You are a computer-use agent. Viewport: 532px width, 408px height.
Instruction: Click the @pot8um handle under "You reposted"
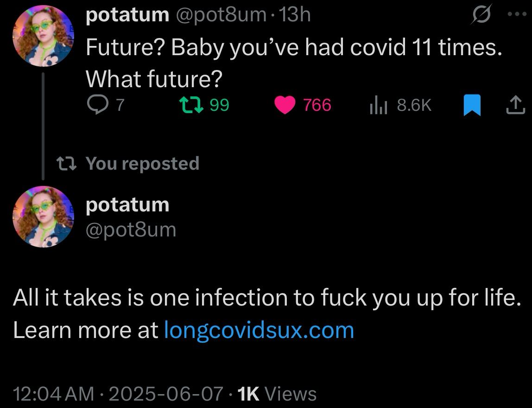click(x=131, y=229)
